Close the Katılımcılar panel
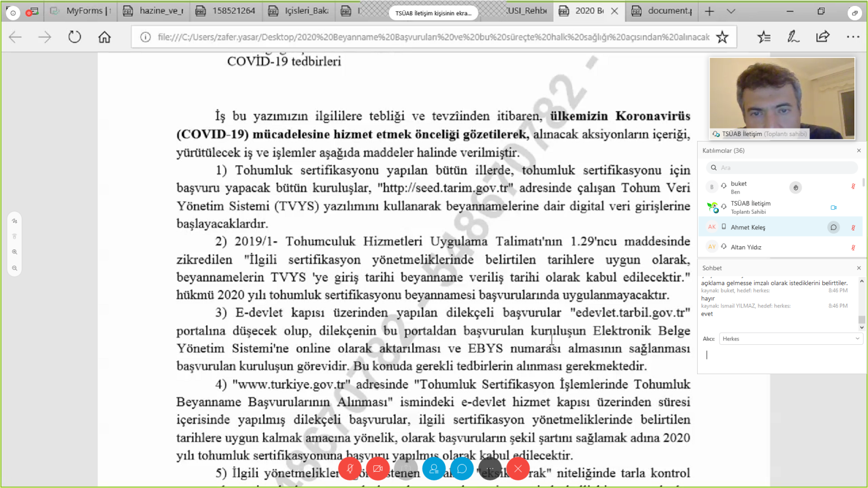The image size is (868, 488). [859, 151]
